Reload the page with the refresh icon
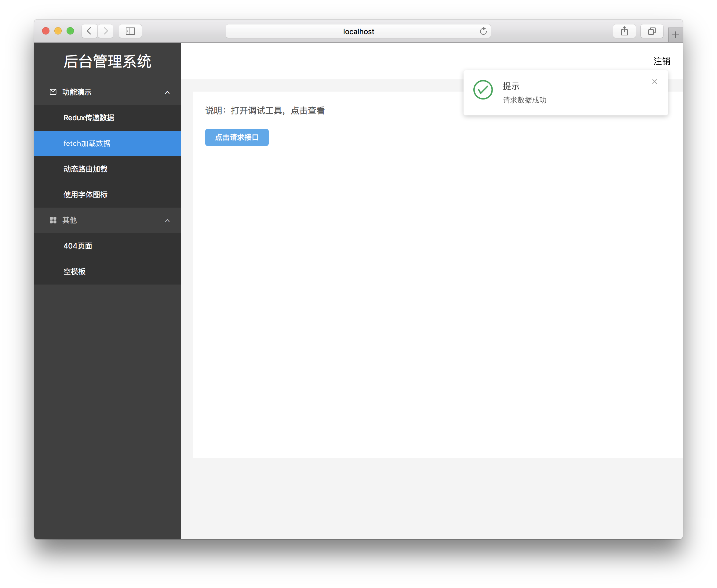The image size is (717, 588). point(483,31)
